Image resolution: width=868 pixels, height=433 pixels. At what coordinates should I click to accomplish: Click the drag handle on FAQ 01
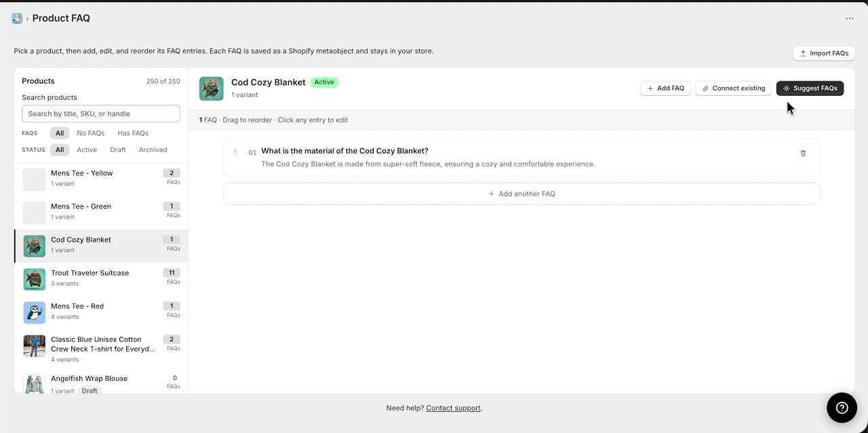235,152
